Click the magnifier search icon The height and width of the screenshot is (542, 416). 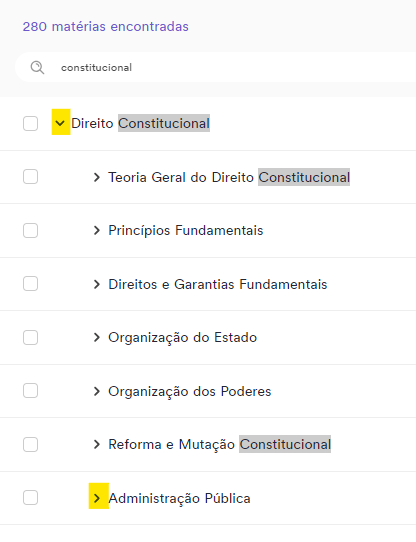(x=37, y=67)
